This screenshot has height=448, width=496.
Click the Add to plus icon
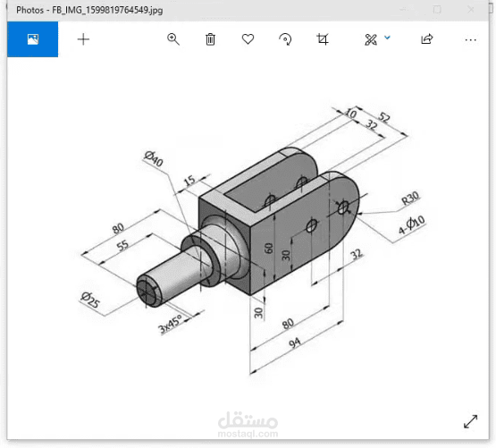click(83, 39)
